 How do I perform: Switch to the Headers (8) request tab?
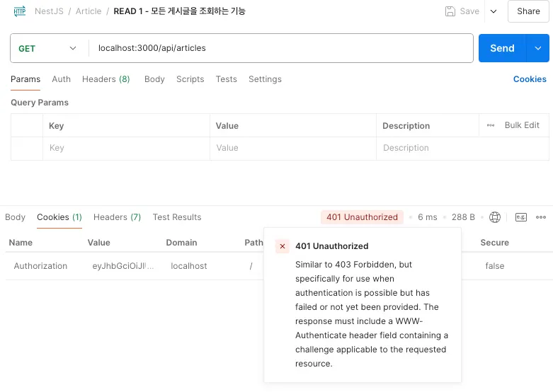106,79
